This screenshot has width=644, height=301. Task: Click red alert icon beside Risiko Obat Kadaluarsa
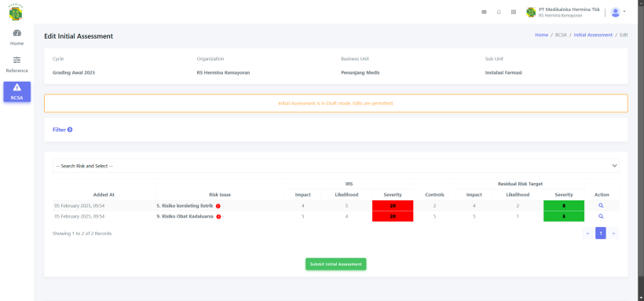[218, 217]
